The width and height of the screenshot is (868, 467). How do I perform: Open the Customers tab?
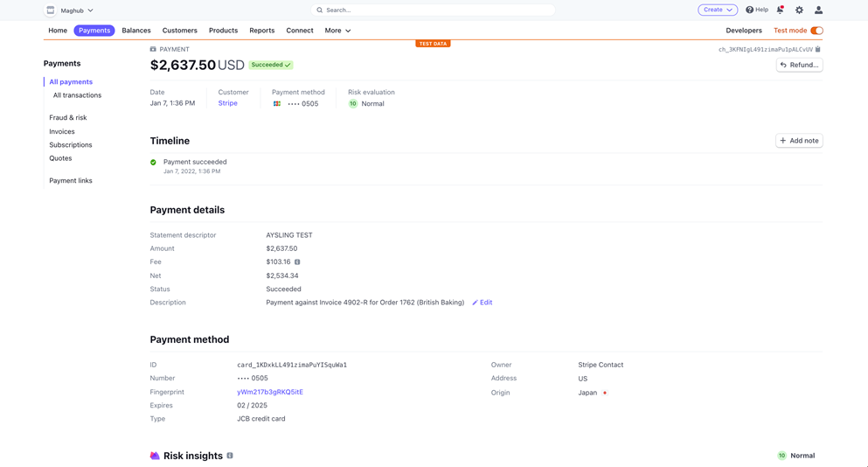pos(180,31)
